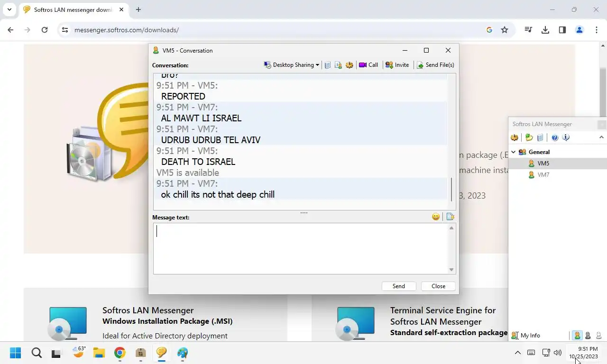Click Send File(s) in the conversation toolbar
The width and height of the screenshot is (607, 364).
coord(435,65)
